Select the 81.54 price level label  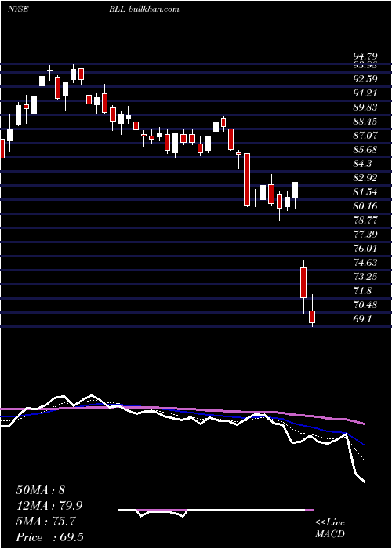(x=365, y=192)
